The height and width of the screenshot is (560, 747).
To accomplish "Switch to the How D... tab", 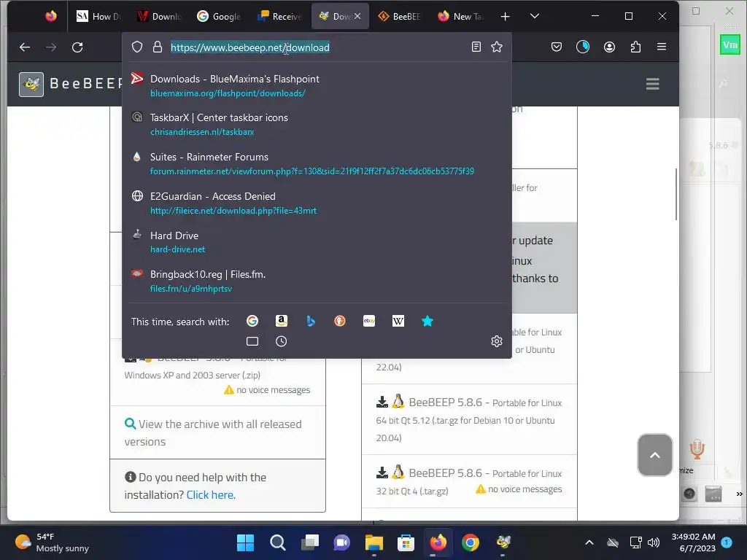I will click(x=98, y=16).
